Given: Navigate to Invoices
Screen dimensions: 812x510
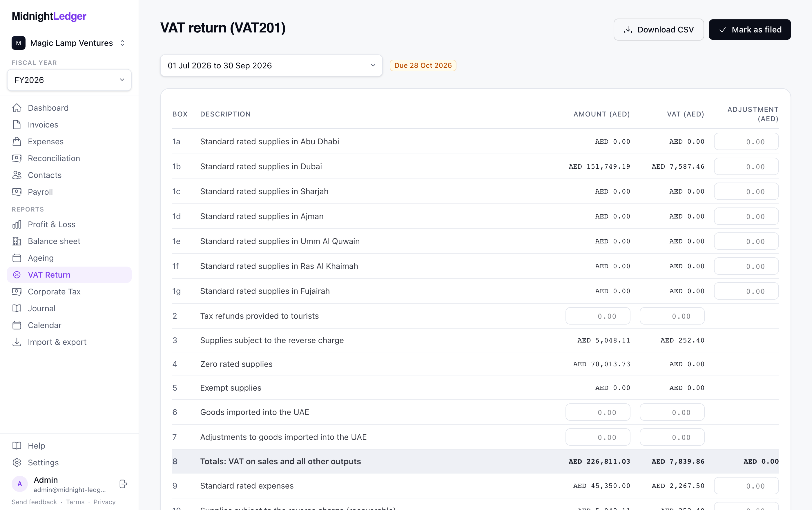Looking at the screenshot, I should coord(69,125).
